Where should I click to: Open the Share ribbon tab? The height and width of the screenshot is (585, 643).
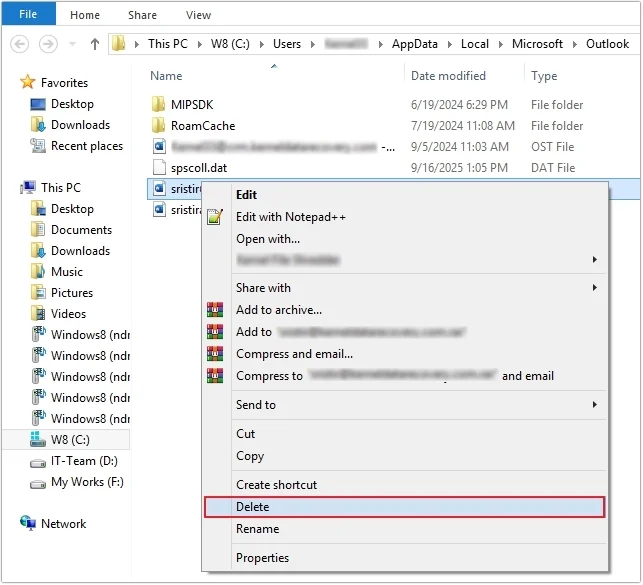[142, 15]
